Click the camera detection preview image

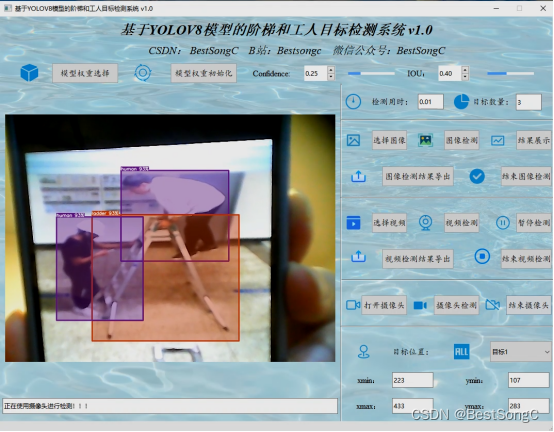point(170,238)
